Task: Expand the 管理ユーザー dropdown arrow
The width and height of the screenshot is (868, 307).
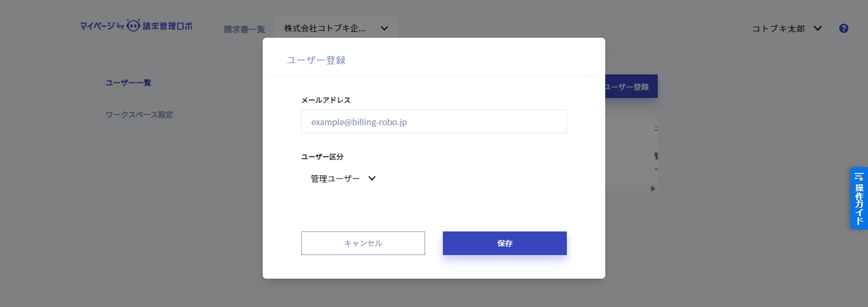Action: [x=372, y=178]
